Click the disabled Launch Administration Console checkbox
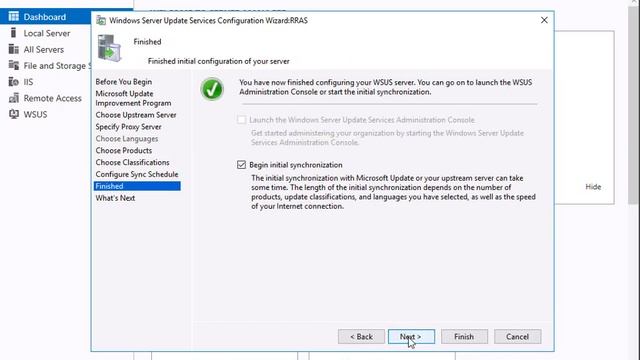640x360 pixels. (241, 120)
